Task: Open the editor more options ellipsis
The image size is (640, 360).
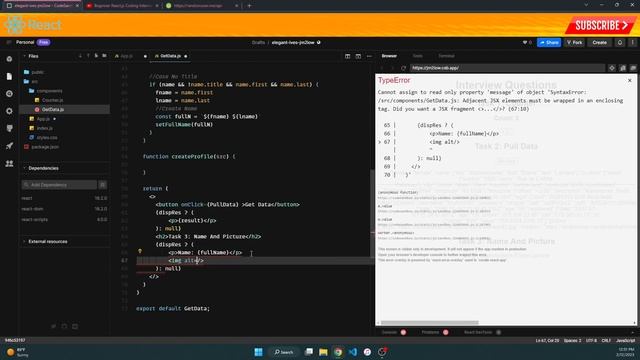Action: click(x=369, y=56)
